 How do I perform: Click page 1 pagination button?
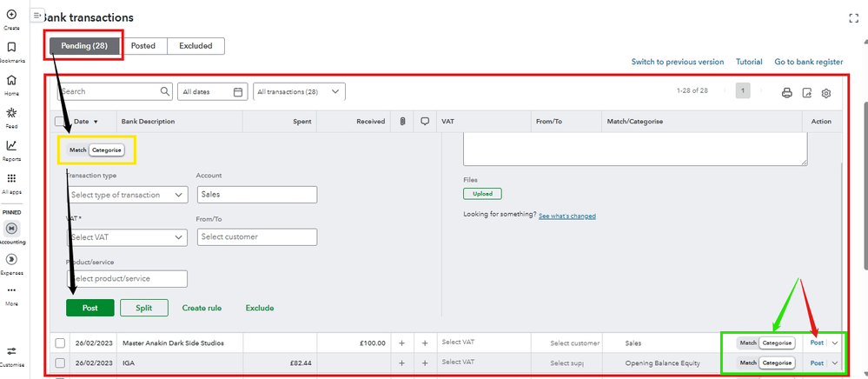click(743, 91)
